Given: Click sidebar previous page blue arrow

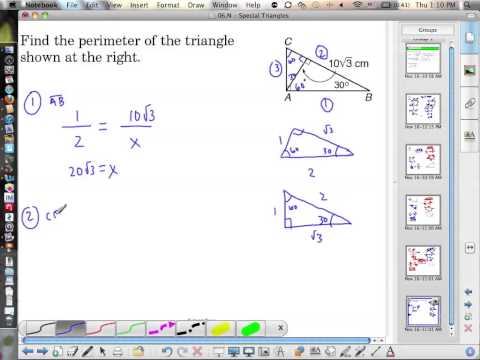Looking at the screenshot, I should click(468, 292).
